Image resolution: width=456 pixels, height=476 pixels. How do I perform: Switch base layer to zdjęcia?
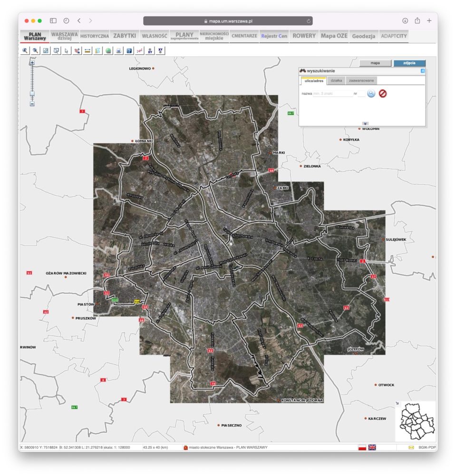coord(409,63)
